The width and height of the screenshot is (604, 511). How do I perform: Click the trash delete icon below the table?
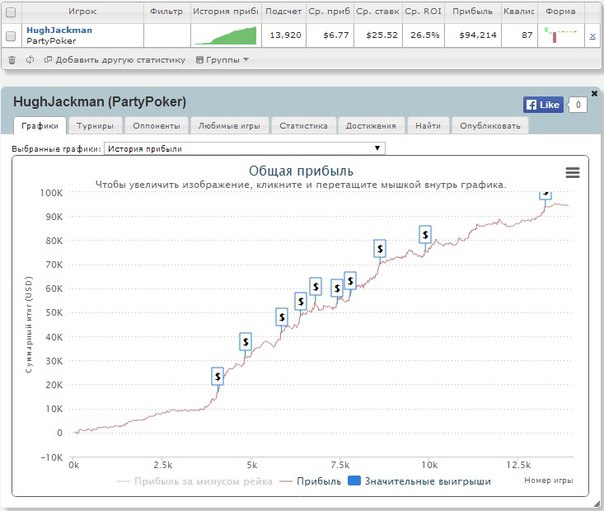(x=12, y=60)
